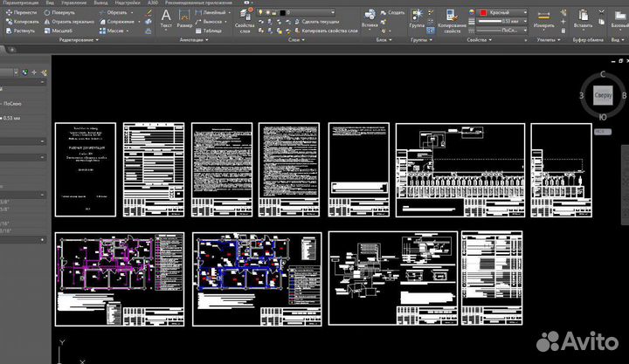Open the Вывод ribbon tab
The width and height of the screenshot is (629, 364).
[x=102, y=3]
